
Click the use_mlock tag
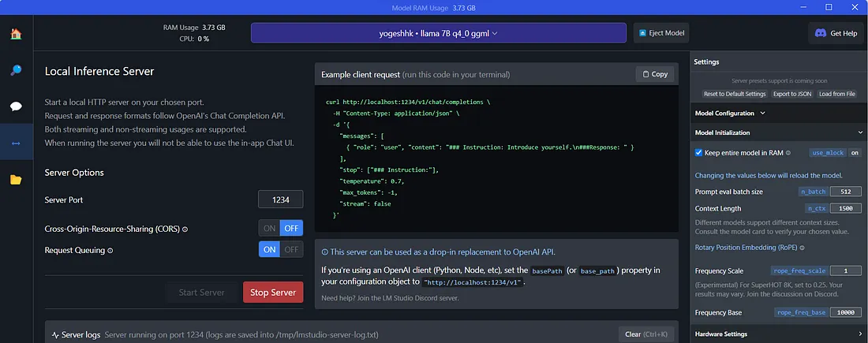point(827,153)
